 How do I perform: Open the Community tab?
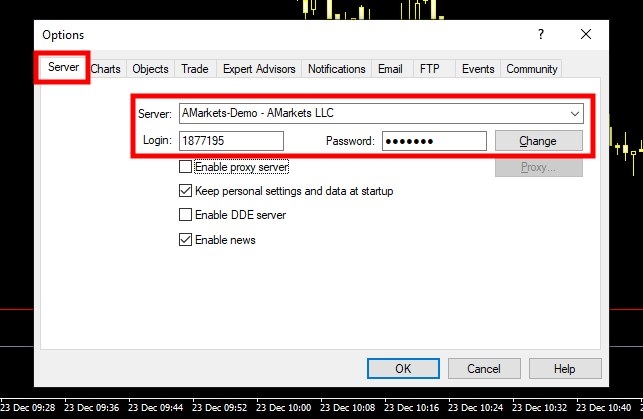pos(531,69)
